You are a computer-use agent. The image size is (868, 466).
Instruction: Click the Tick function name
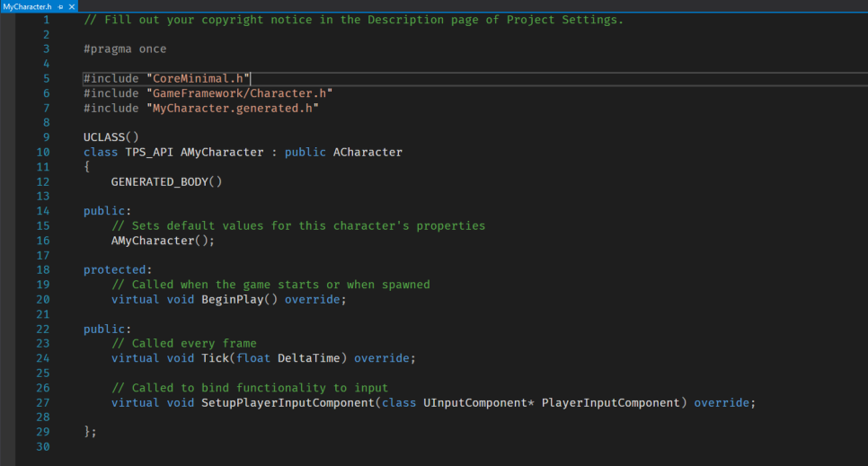(216, 358)
